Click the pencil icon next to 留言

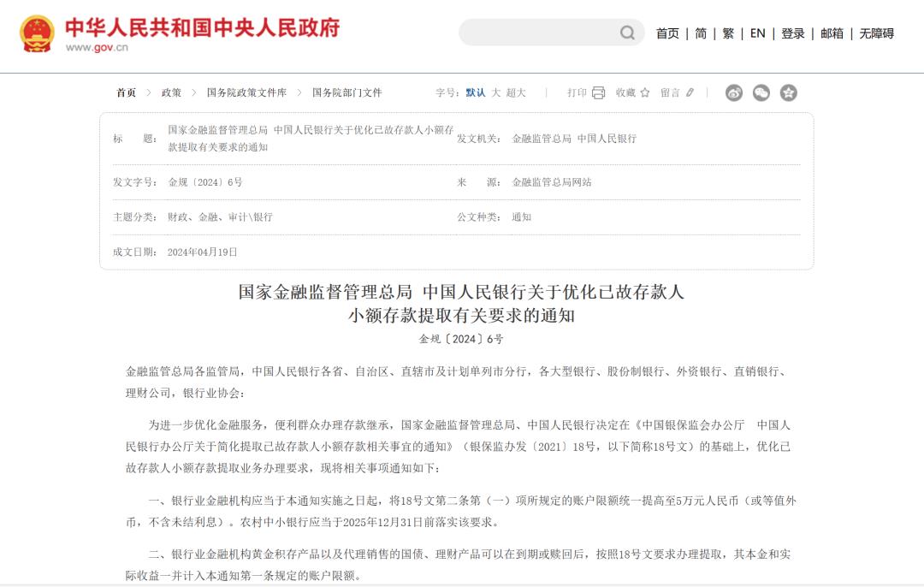pyautogui.click(x=690, y=92)
